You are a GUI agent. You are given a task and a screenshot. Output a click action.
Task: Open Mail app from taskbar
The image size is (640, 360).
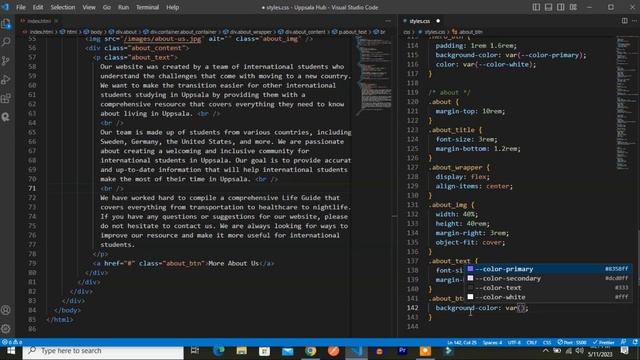coord(287,351)
